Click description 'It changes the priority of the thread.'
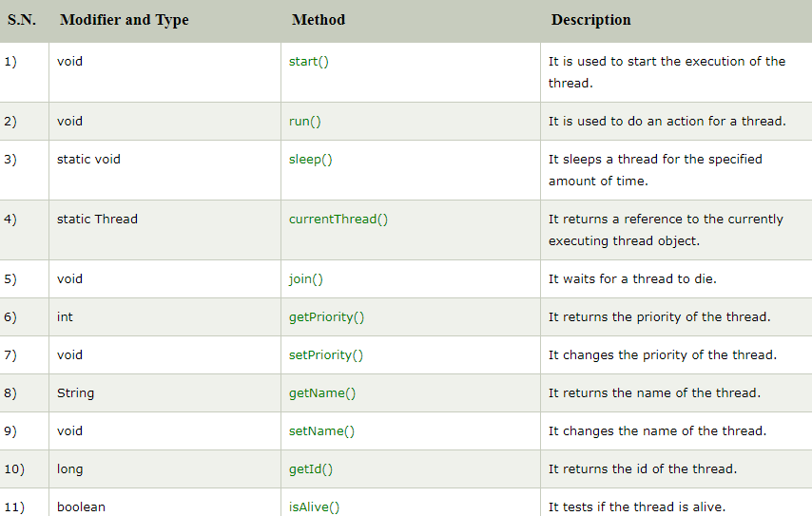The image size is (812, 516). pyautogui.click(x=663, y=355)
